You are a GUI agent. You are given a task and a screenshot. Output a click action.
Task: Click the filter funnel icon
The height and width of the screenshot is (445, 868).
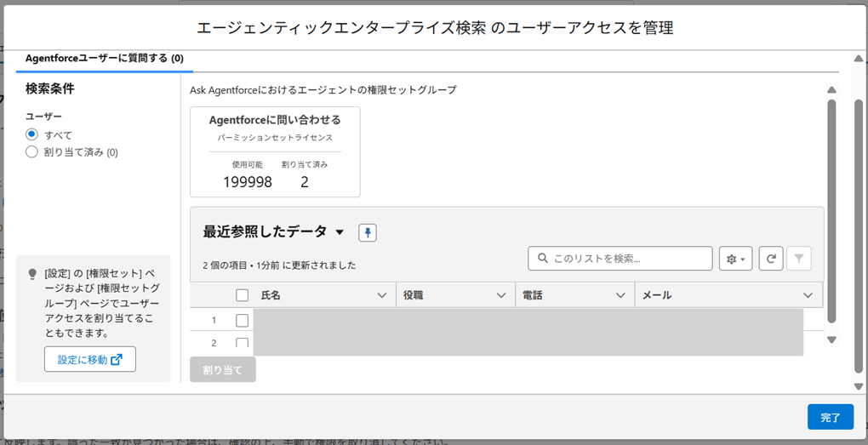(x=799, y=259)
